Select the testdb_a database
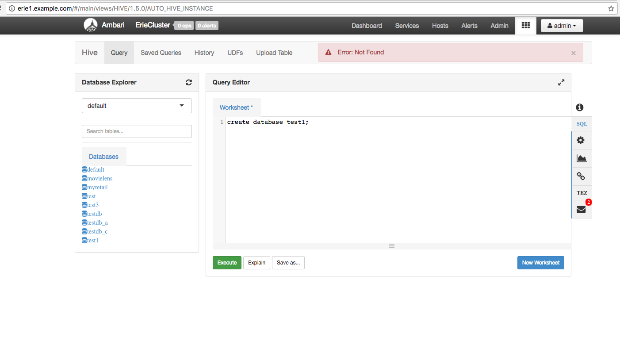Screen dimensions: 620x364 [97, 222]
